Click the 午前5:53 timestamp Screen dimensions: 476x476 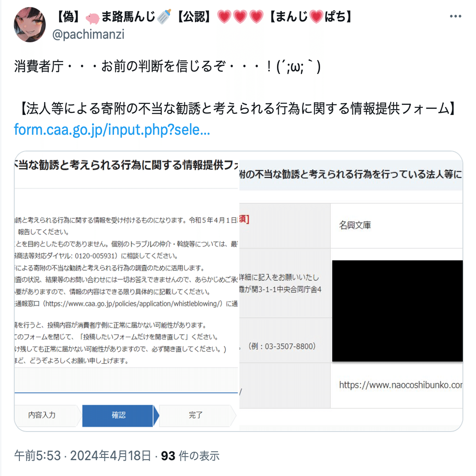(x=37, y=456)
